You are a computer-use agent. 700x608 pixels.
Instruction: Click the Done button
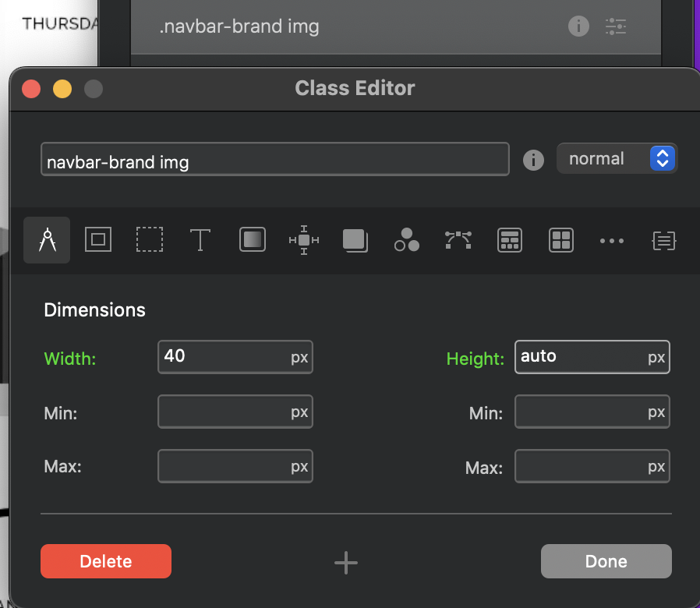point(606,561)
